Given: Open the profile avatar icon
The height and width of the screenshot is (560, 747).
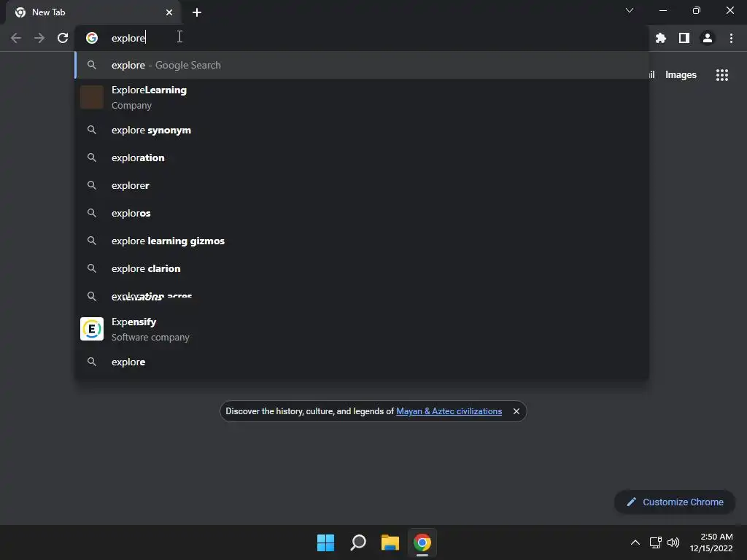Looking at the screenshot, I should pos(708,38).
